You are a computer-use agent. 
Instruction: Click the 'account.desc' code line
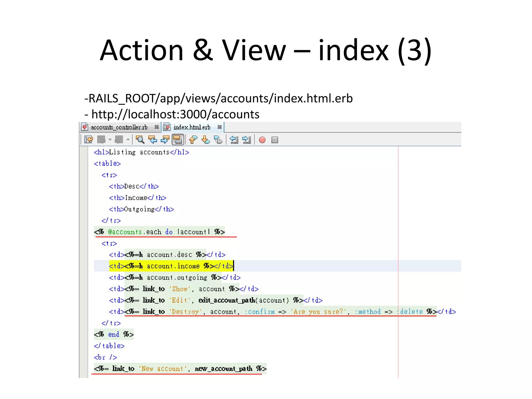pyautogui.click(x=167, y=255)
